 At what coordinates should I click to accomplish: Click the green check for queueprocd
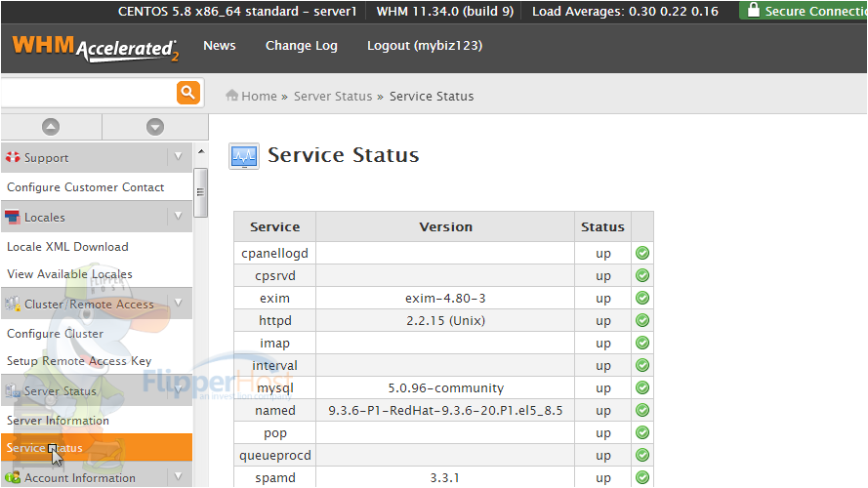pyautogui.click(x=642, y=456)
